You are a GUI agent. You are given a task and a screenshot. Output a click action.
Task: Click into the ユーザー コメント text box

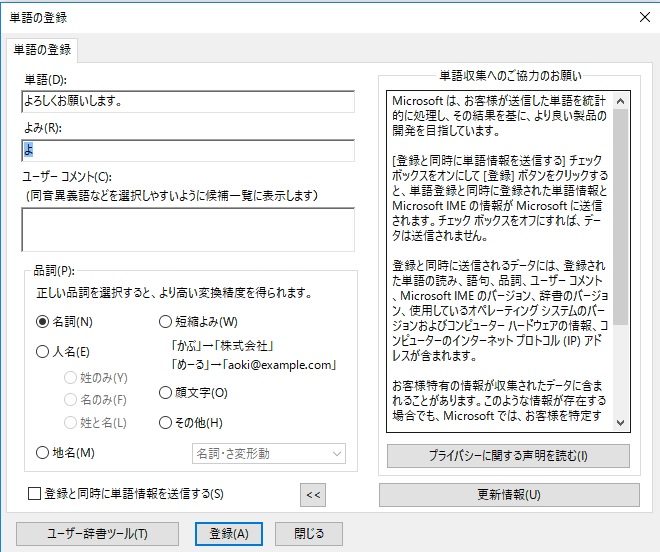point(188,229)
